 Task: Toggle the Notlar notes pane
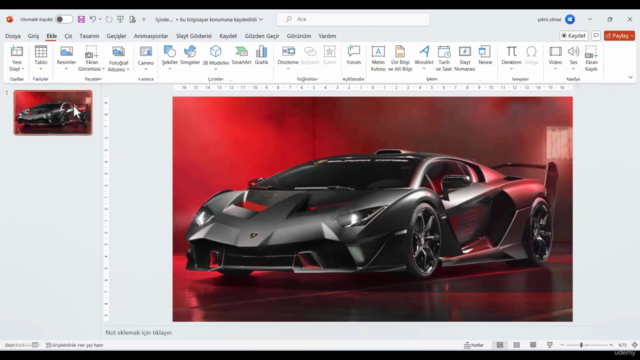474,345
